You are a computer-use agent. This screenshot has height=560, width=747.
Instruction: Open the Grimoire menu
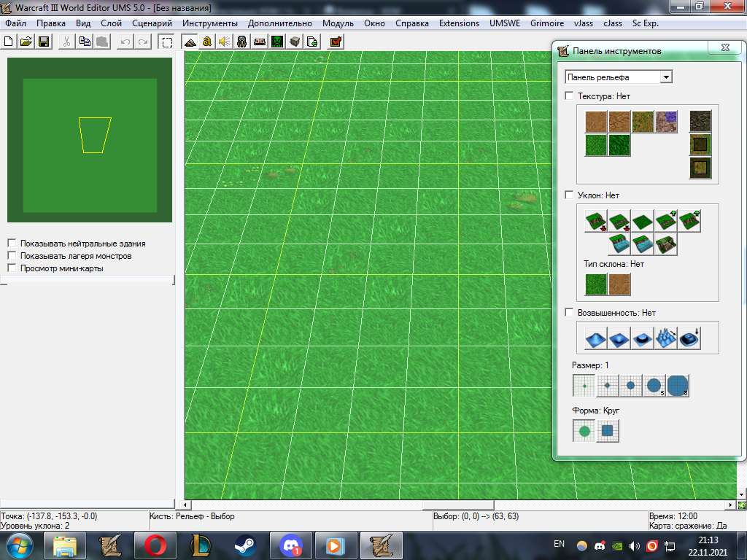(547, 23)
